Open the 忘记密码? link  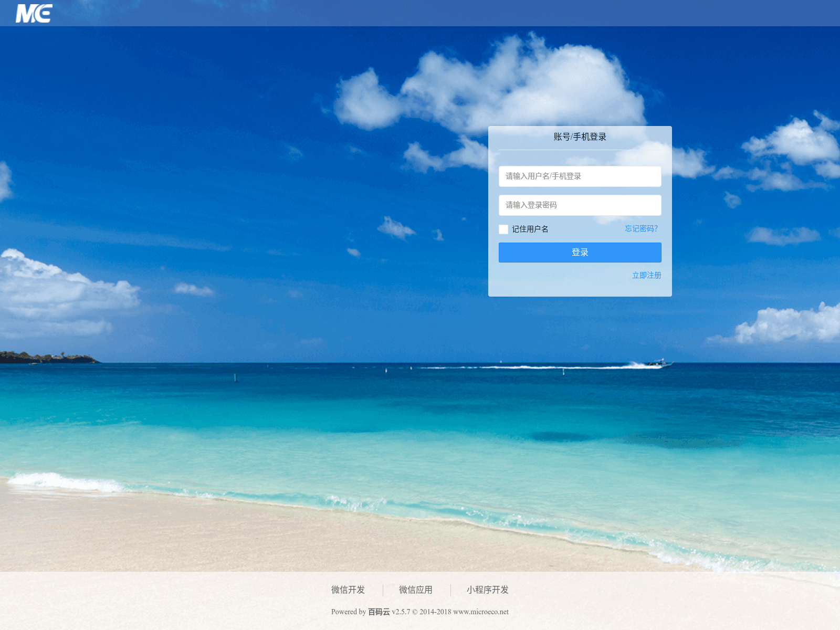point(641,229)
